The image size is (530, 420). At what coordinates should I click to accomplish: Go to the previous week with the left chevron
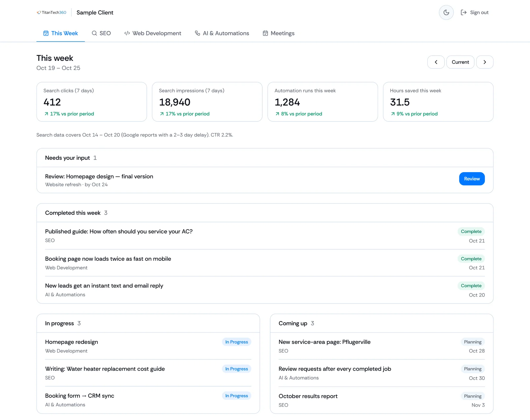436,62
